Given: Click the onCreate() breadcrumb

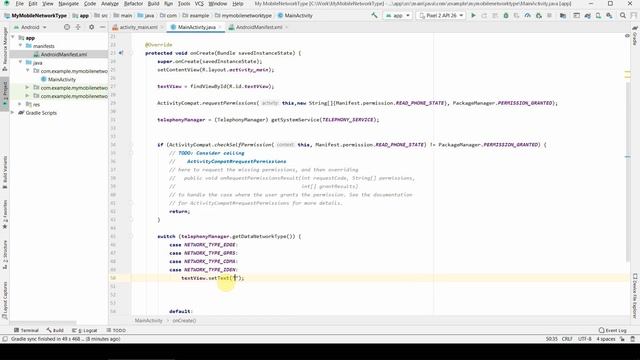Looking at the screenshot, I should [184, 320].
